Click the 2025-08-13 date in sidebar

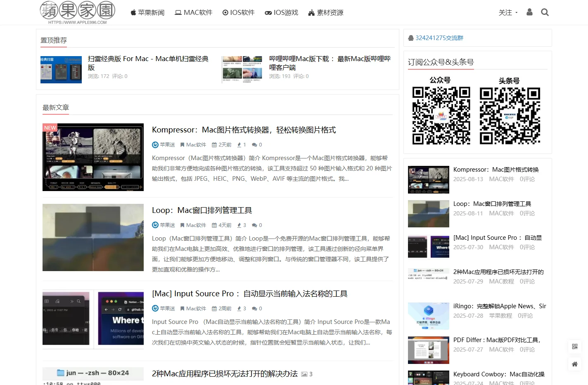pyautogui.click(x=468, y=179)
